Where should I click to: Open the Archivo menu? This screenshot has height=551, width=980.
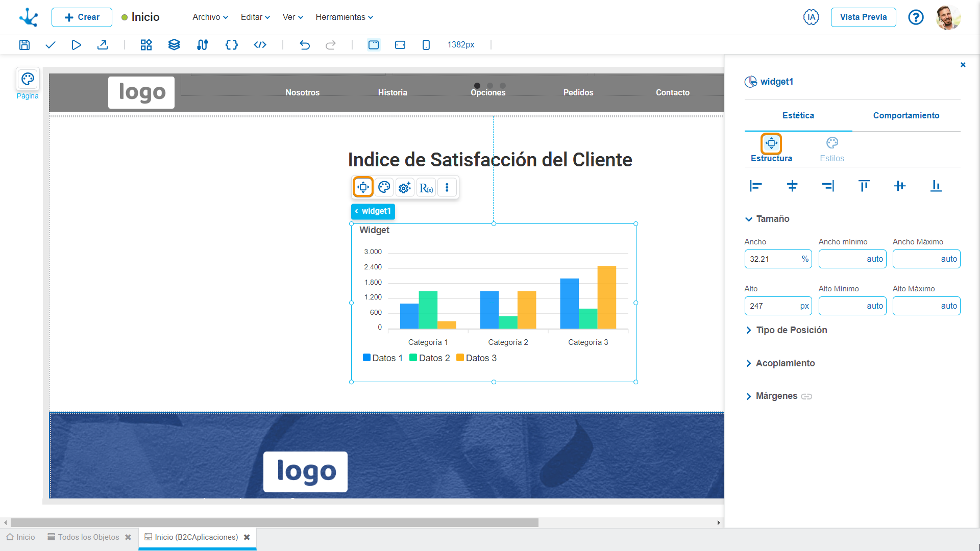[x=210, y=17]
